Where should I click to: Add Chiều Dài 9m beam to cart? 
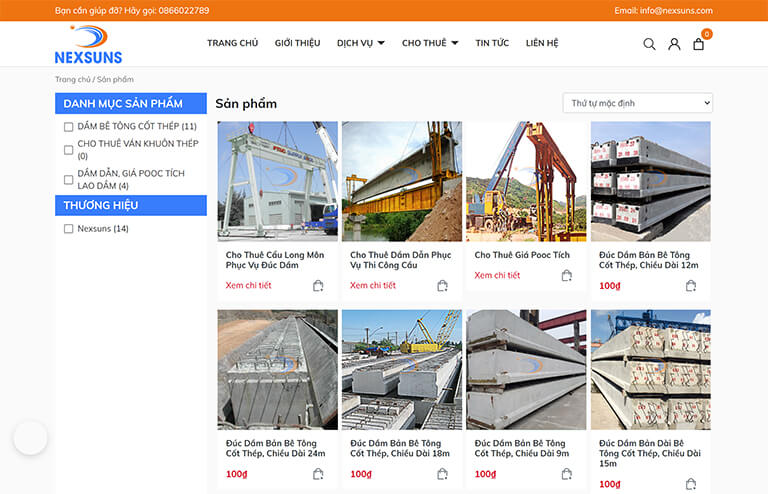click(567, 474)
